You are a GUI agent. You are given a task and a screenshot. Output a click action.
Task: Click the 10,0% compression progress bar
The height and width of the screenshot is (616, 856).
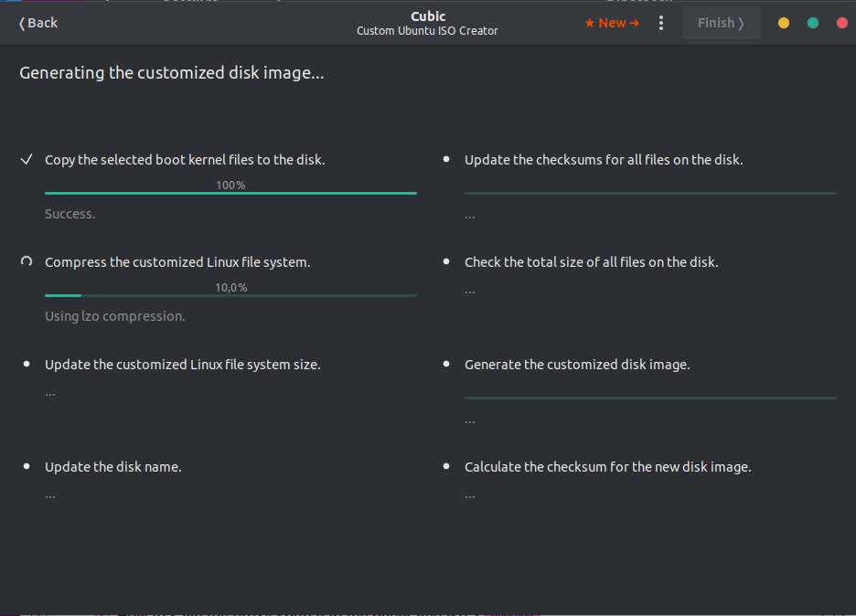(x=230, y=295)
